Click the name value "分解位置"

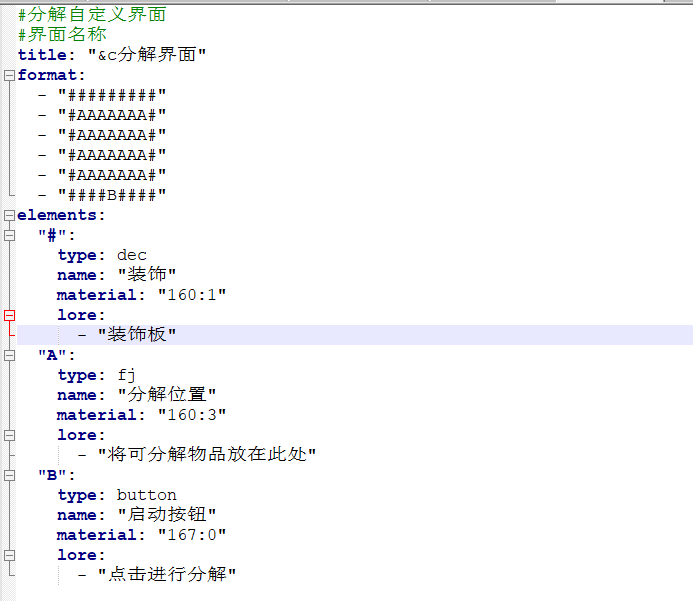click(166, 395)
